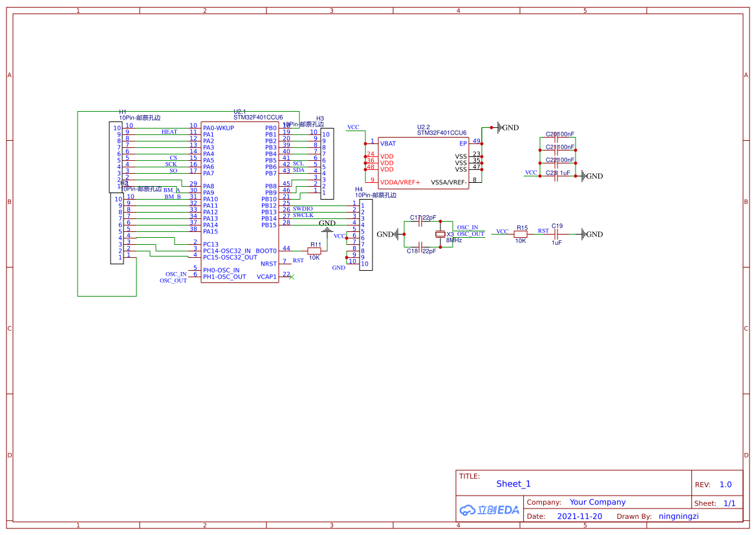This screenshot has width=756, height=535.
Task: Click the C17 22pF capacitor symbol
Action: [421, 222]
